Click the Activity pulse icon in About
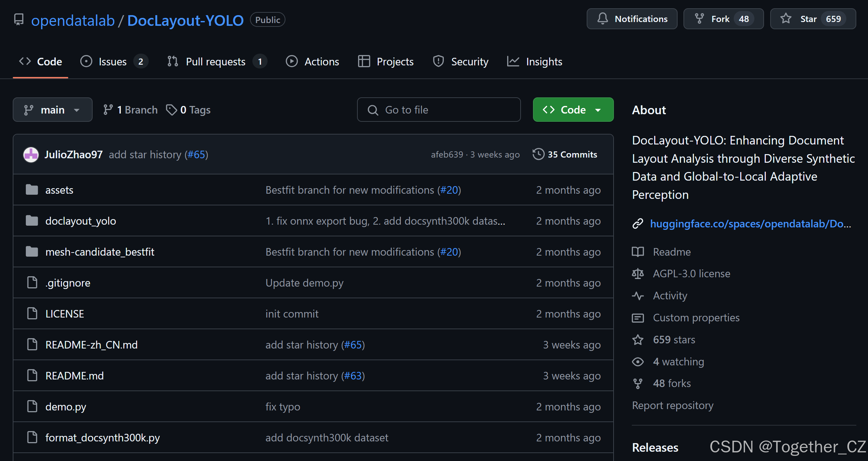The width and height of the screenshot is (868, 461). coord(638,296)
